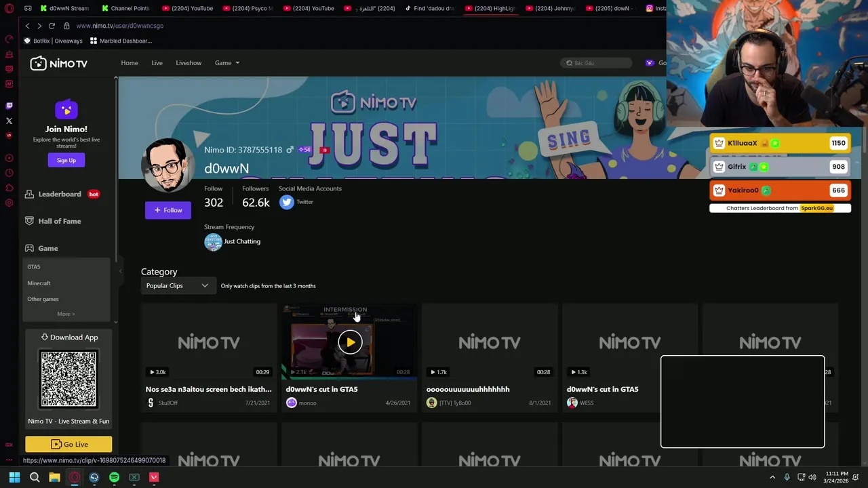Click the Leaderboard podium icon
The height and width of the screenshot is (488, 868).
pos(29,194)
